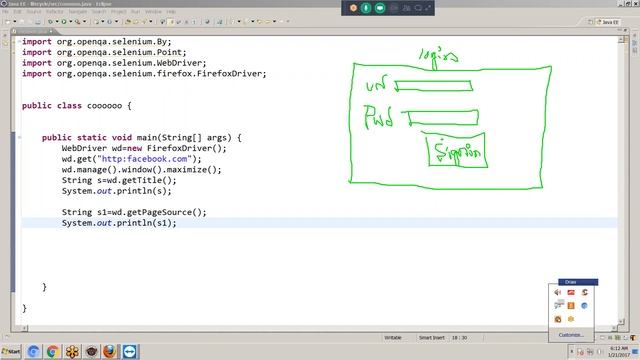Click the network computers icon in tray popup
Screen dimensions: 640x360
click(558, 305)
